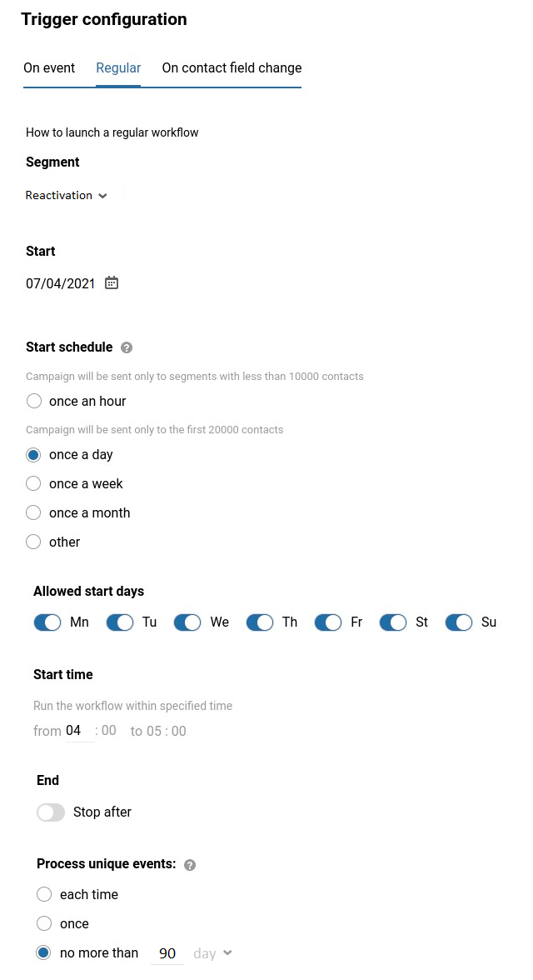Click the no more than number field
Viewport: 533px width, 980px height.
point(167,953)
